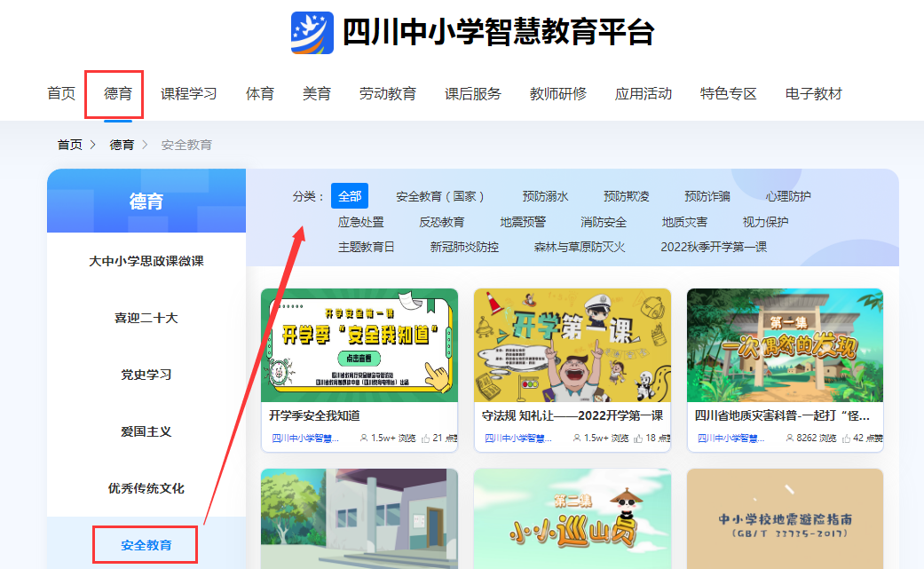Click the title 开学季安全我知道
Image resolution: width=924 pixels, height=569 pixels.
click(x=315, y=415)
